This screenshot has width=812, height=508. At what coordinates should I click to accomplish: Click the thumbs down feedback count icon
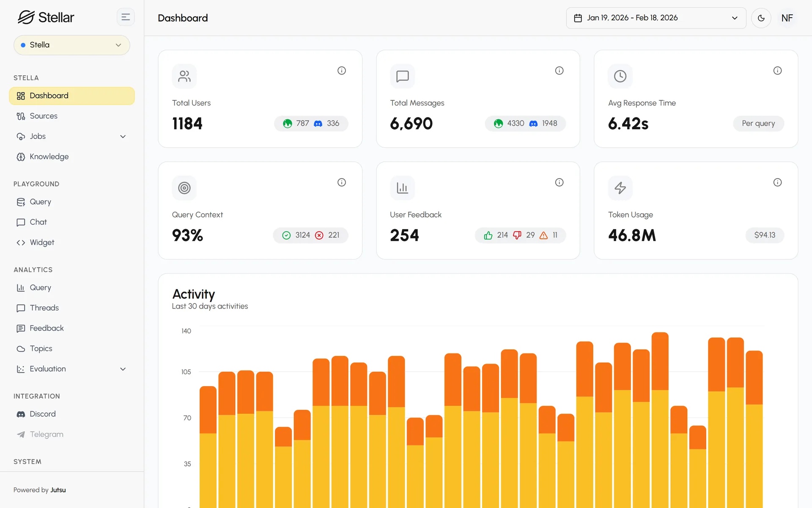(x=517, y=235)
